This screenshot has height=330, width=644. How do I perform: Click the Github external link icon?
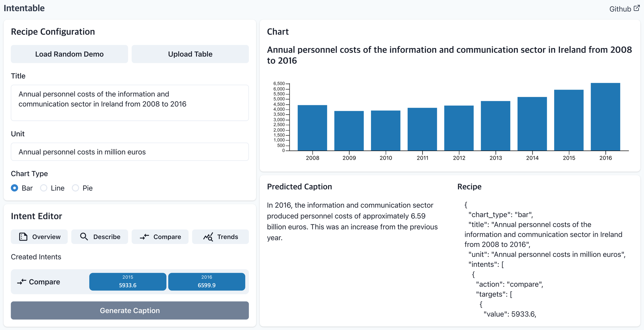(637, 8)
